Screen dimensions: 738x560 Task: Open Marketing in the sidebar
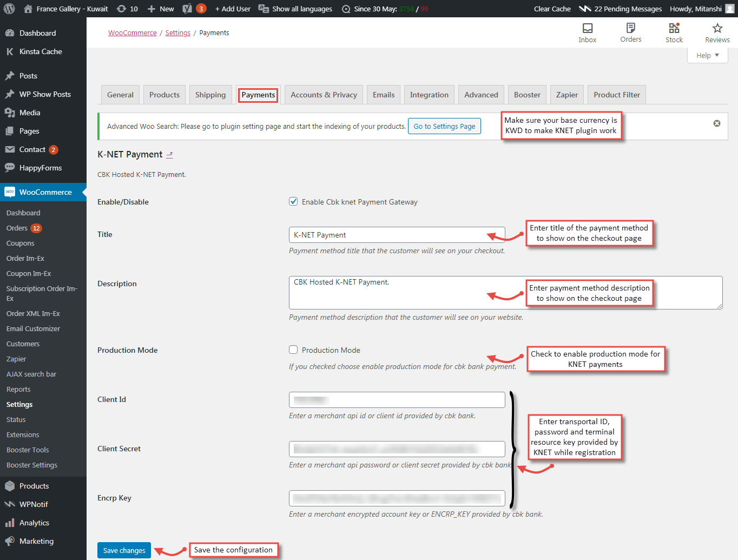[43, 541]
